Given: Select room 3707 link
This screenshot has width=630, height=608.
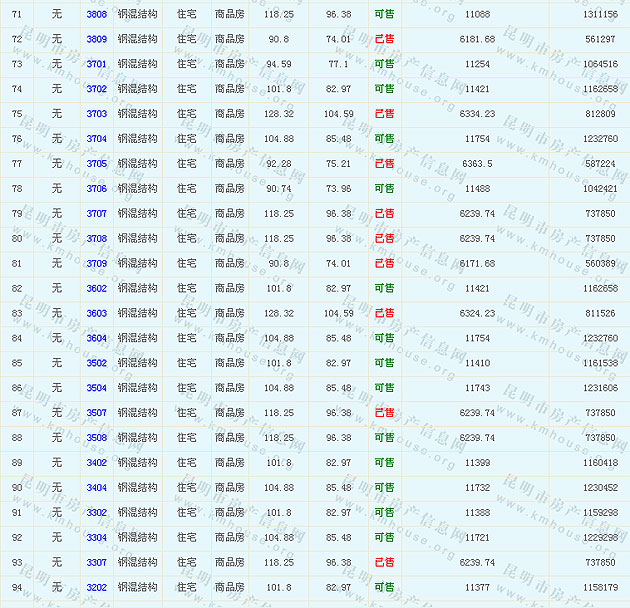Looking at the screenshot, I should click(x=96, y=214).
